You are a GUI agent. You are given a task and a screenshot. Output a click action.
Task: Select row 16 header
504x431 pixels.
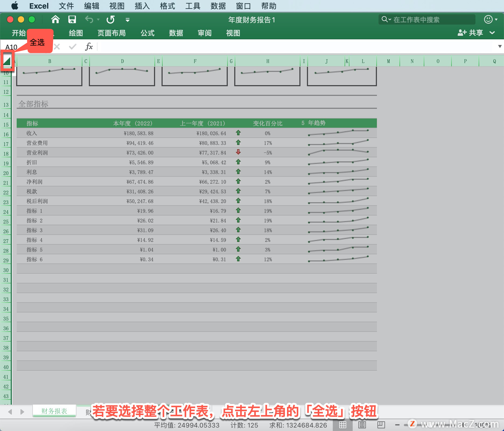[6, 134]
